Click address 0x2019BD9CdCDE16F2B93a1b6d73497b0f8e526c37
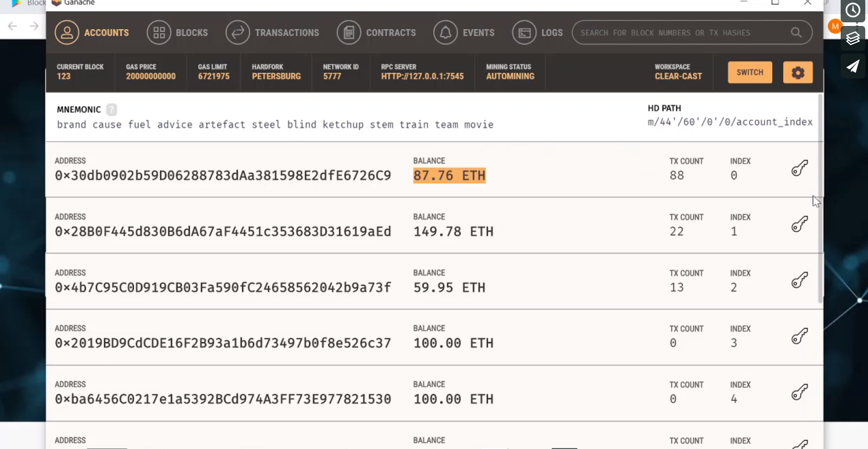The width and height of the screenshot is (868, 449). click(x=223, y=343)
